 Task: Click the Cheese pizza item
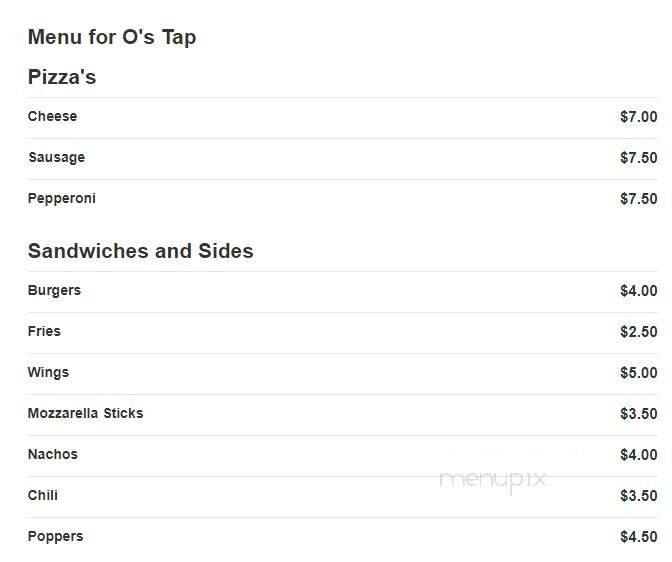[52, 116]
